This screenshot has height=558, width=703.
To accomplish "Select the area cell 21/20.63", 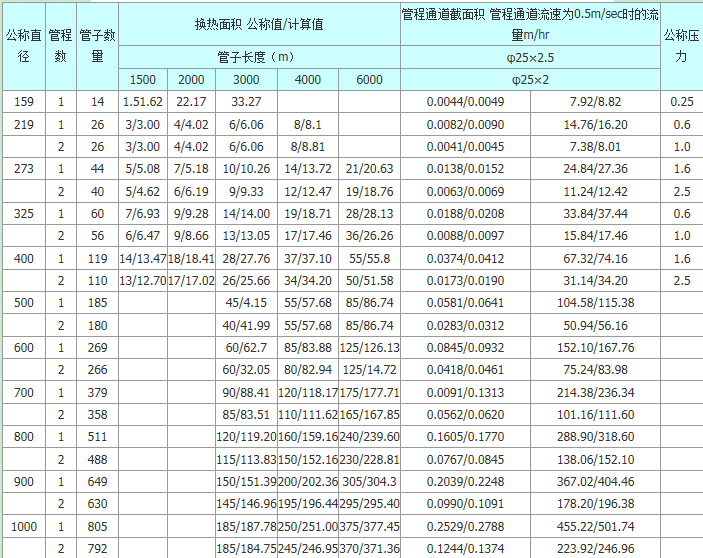I will (x=369, y=168).
